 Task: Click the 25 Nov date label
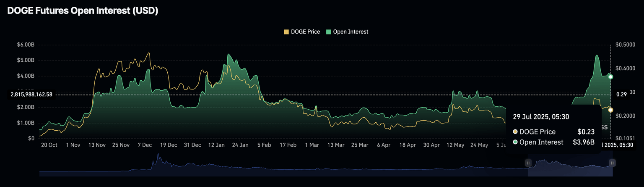(121, 145)
